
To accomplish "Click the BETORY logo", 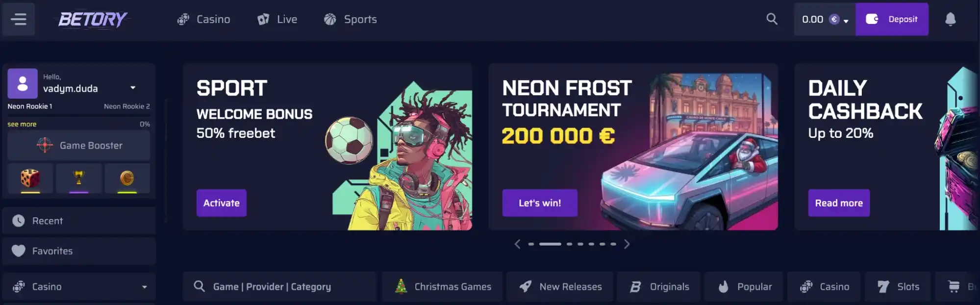I will pos(93,19).
